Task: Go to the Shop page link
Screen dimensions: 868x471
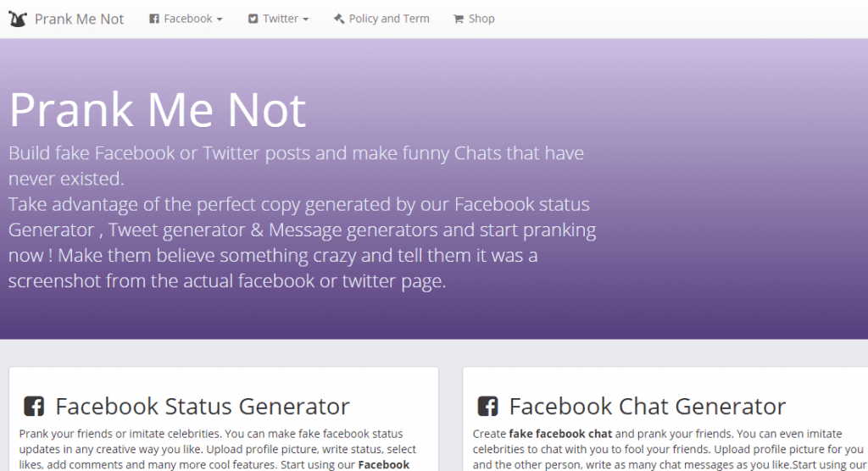Action: 481,19
